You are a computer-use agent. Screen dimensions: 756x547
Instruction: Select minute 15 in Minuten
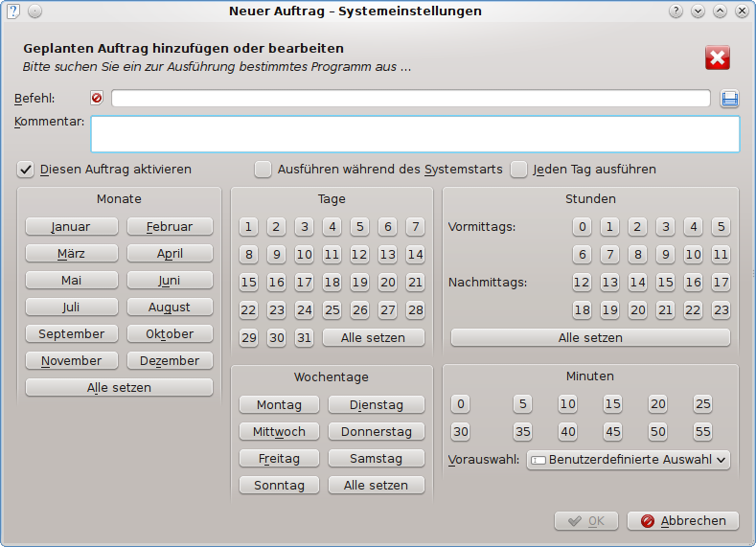click(x=612, y=404)
